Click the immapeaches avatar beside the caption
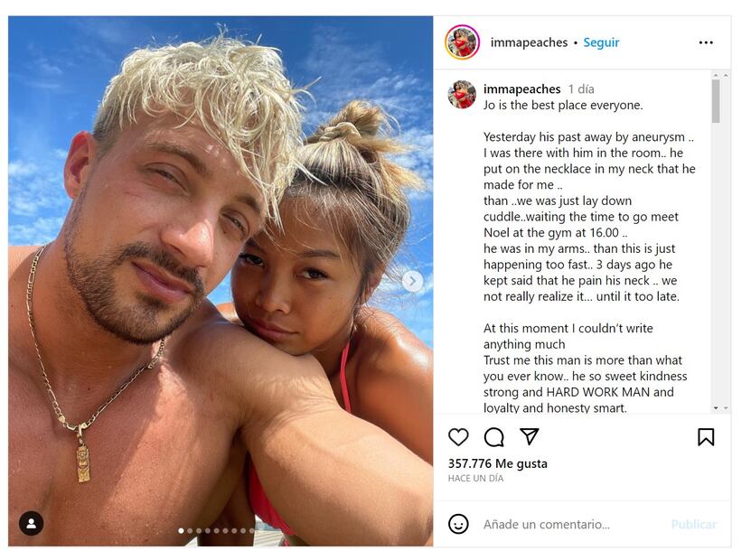The width and height of the screenshot is (751, 560). (x=462, y=94)
